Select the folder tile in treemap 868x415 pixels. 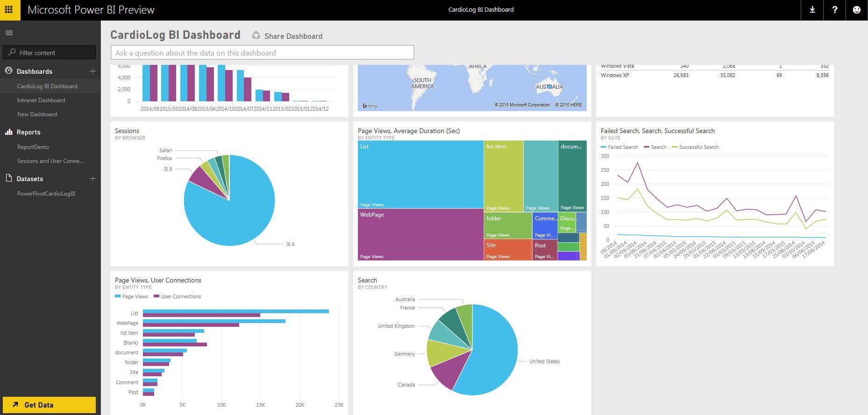click(x=508, y=225)
